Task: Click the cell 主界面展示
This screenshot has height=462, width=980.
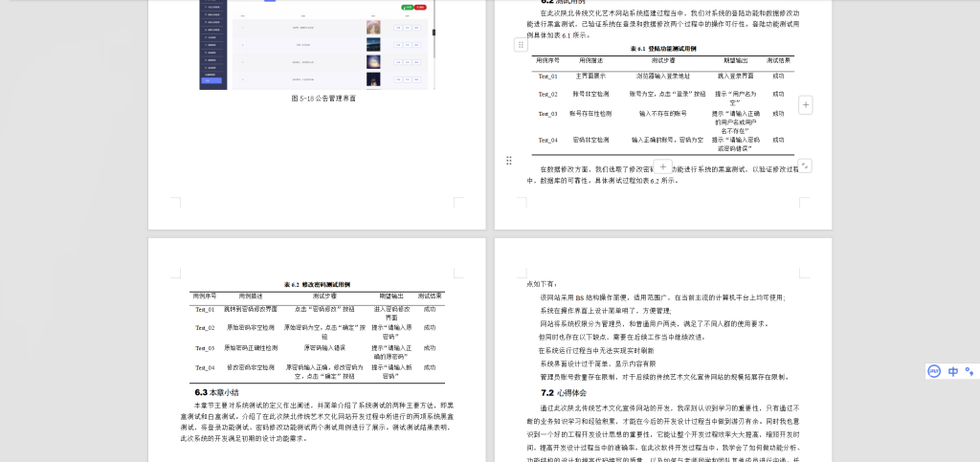Action: pyautogui.click(x=590, y=76)
